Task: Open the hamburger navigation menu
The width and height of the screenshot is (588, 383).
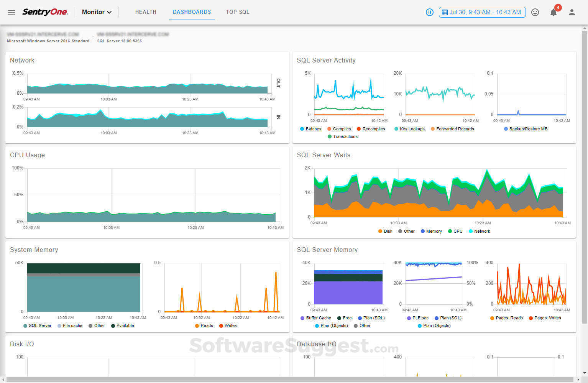Action: (11, 12)
